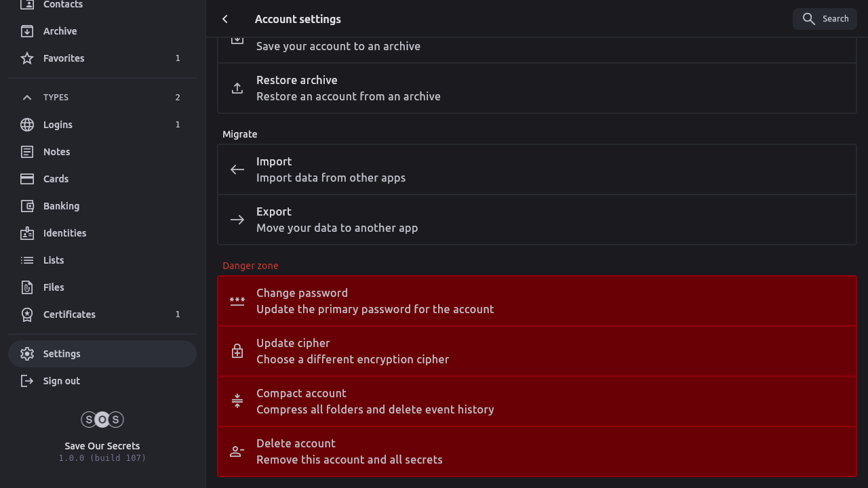Open the Notes category
The image size is (868, 488).
(57, 152)
